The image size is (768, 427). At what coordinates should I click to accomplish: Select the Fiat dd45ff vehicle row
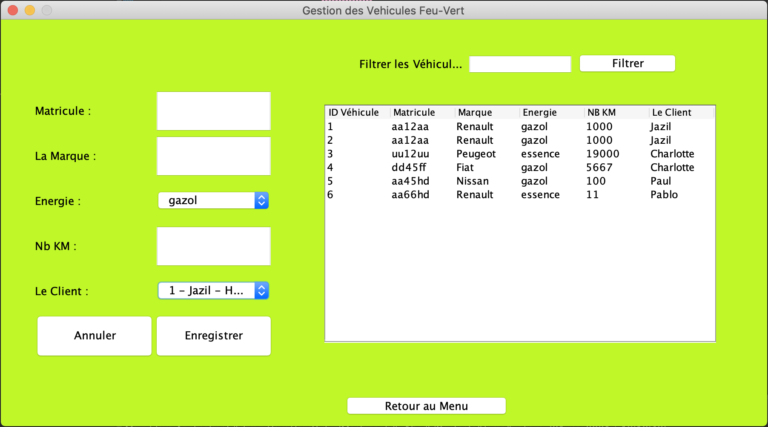click(x=520, y=168)
